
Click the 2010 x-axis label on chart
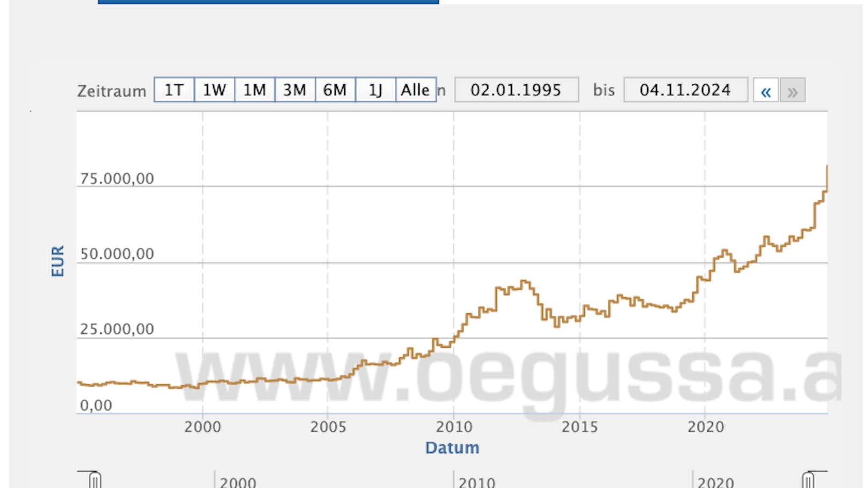[x=454, y=427]
